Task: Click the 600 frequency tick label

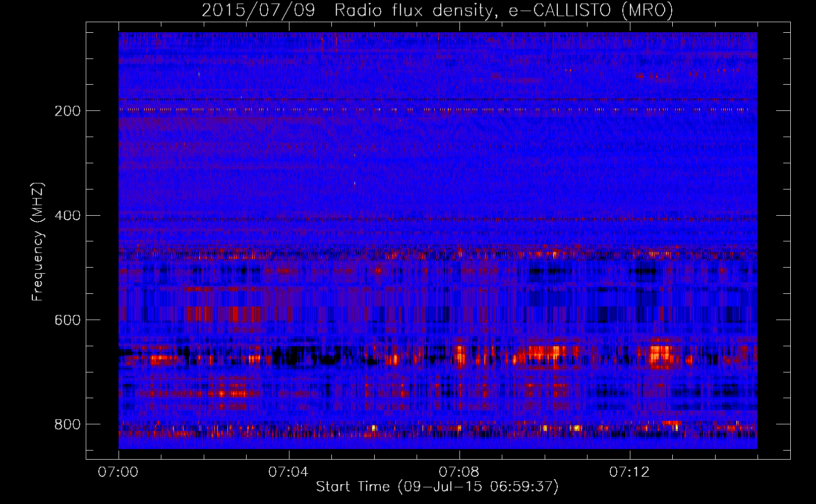Action: coord(68,320)
